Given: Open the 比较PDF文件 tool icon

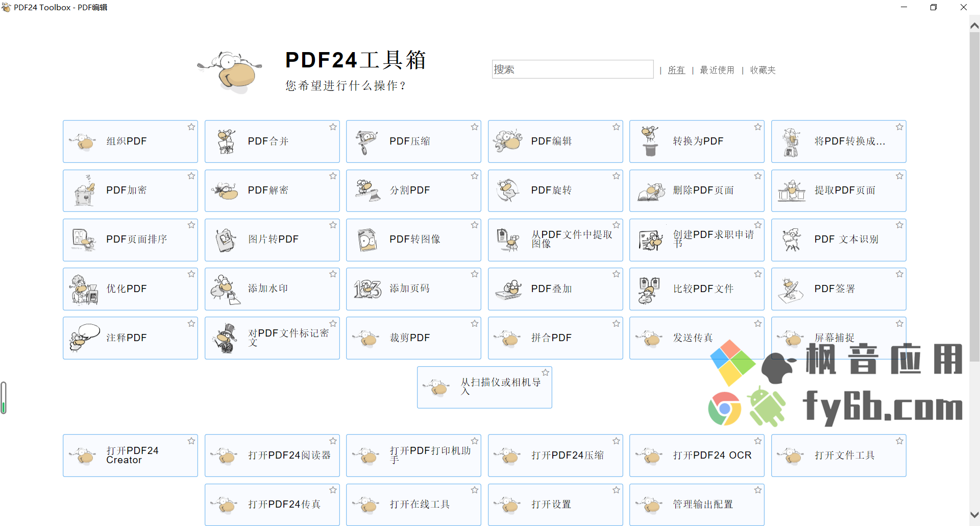Looking at the screenshot, I should pyautogui.click(x=649, y=290).
